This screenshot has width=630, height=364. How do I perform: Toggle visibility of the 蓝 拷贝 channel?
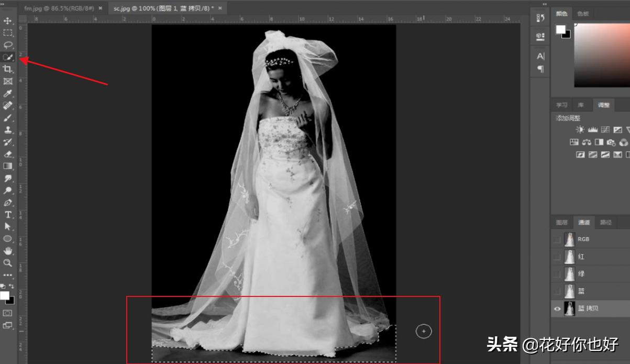click(x=557, y=308)
